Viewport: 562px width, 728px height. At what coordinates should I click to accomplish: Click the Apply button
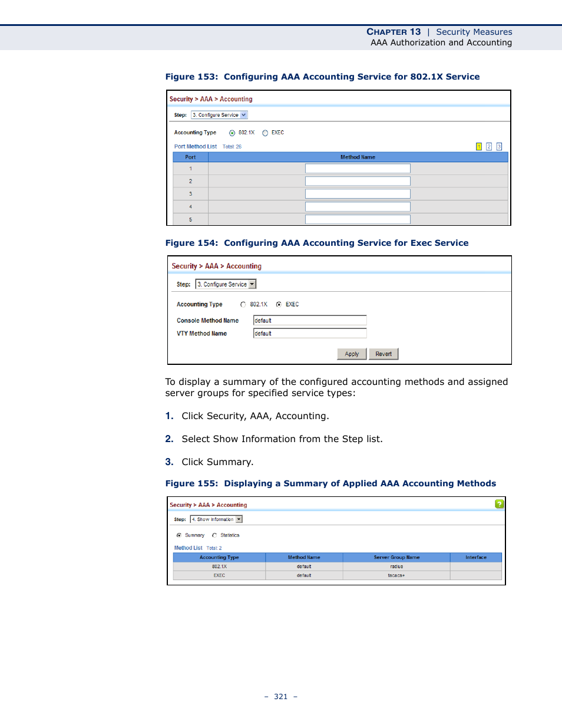pos(352,354)
